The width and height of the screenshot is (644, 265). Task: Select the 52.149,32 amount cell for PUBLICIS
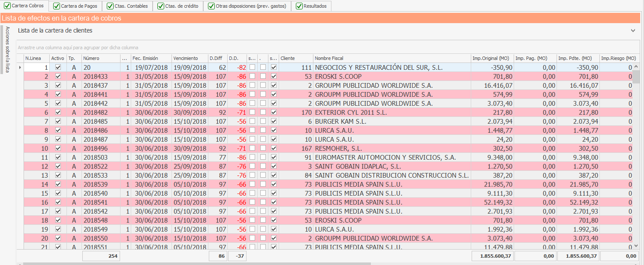pos(492,202)
